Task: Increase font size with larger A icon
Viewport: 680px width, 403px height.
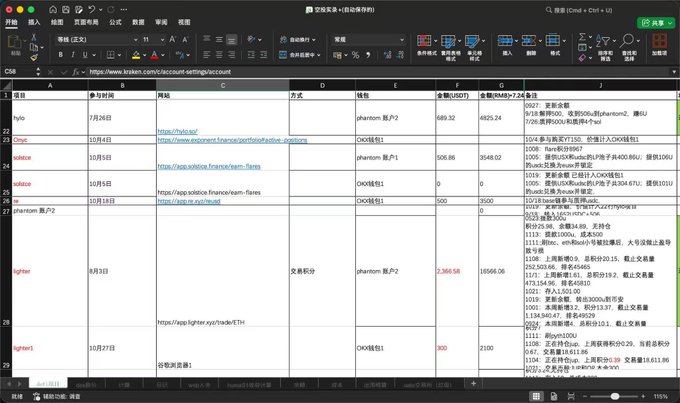Action: click(173, 39)
